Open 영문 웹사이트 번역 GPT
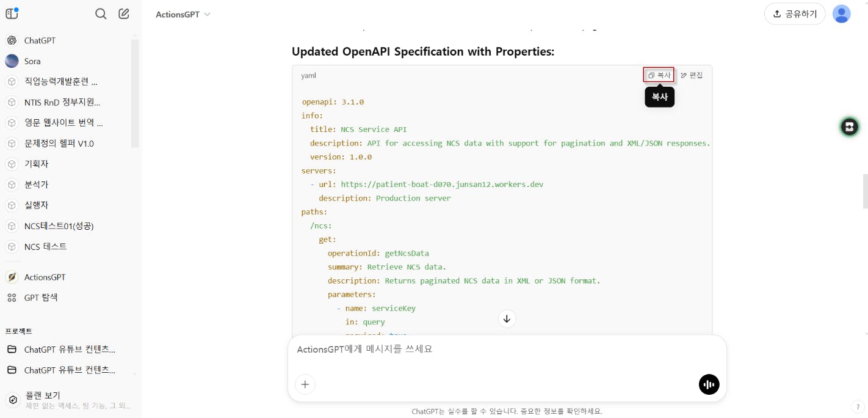This screenshot has height=418, width=868. click(x=63, y=123)
